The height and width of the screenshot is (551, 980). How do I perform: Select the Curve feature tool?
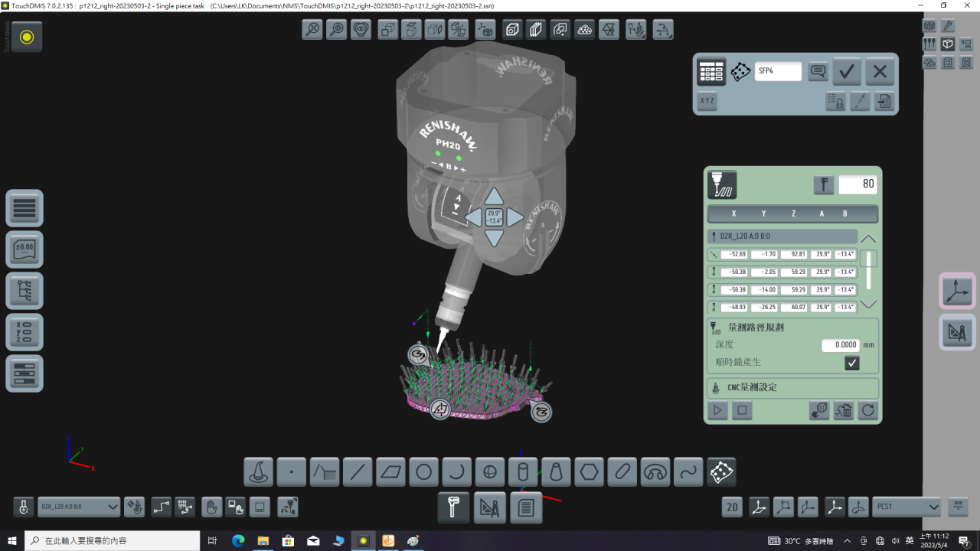coord(688,472)
